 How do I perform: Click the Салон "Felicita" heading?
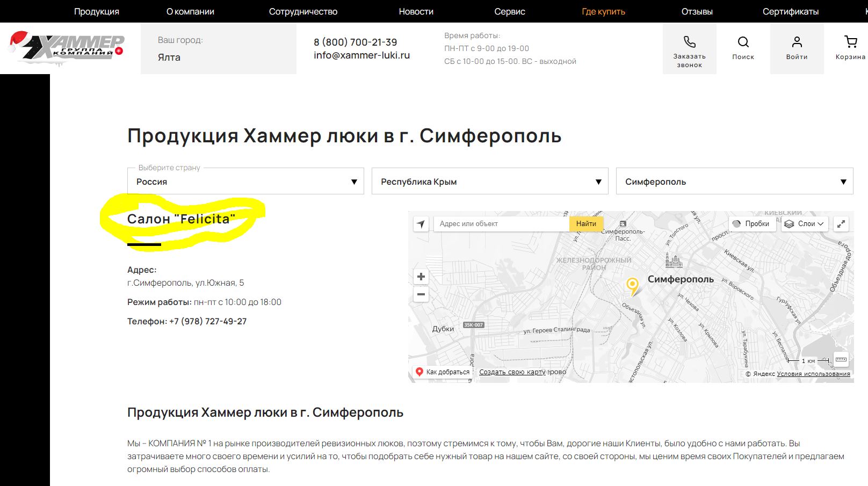pos(182,219)
